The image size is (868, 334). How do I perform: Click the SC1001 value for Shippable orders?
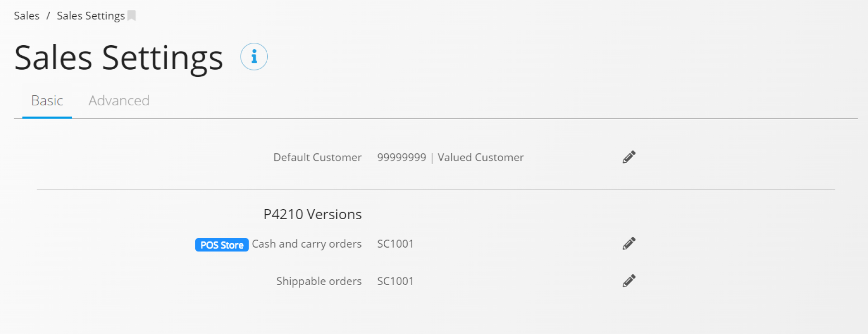pos(396,281)
